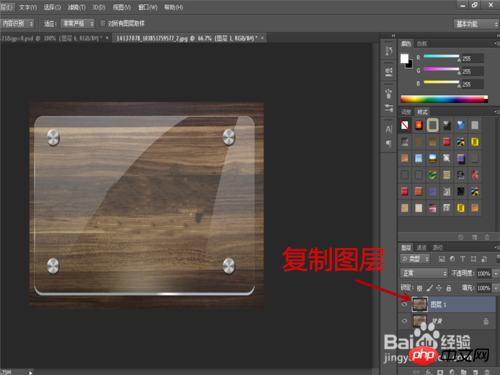Apply the yellow outlined style in second row
This screenshot has width=500, height=375.
click(x=475, y=142)
